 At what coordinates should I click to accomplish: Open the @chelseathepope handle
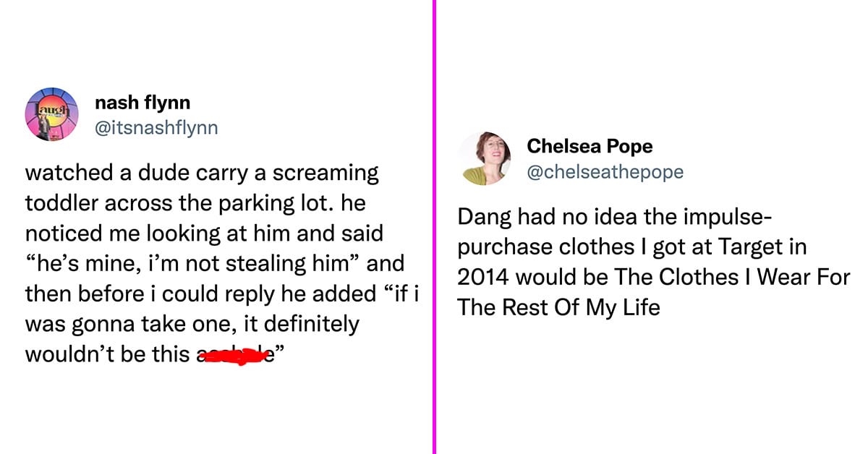[605, 171]
